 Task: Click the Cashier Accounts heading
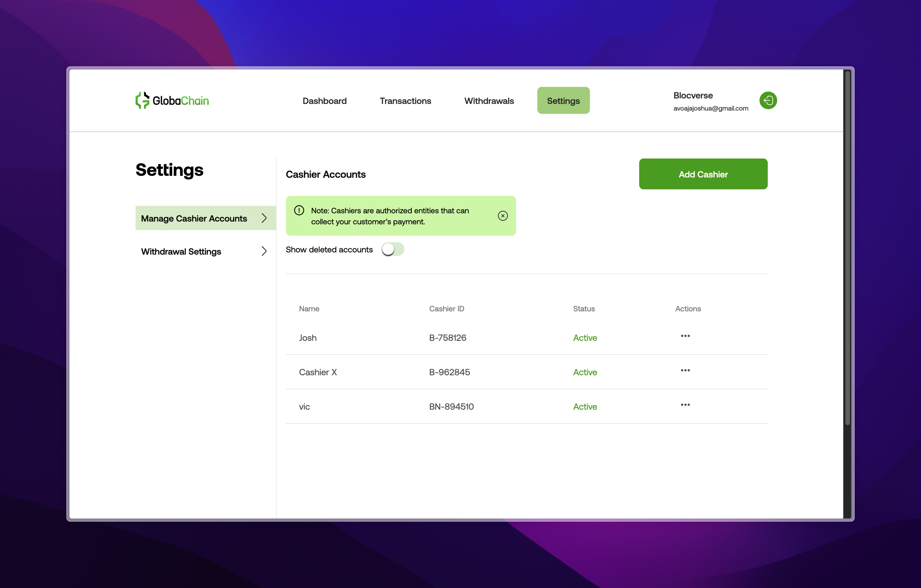click(325, 175)
